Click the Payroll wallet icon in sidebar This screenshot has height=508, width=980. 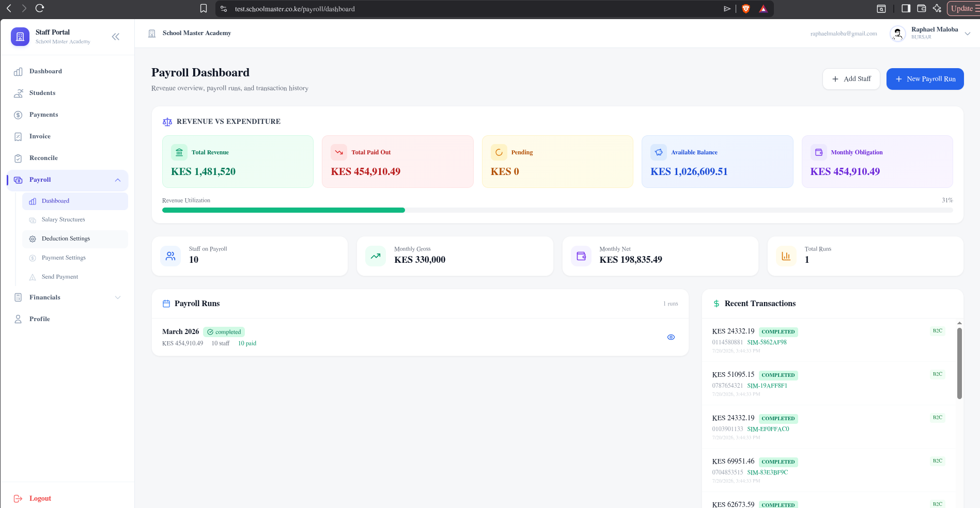pos(18,180)
